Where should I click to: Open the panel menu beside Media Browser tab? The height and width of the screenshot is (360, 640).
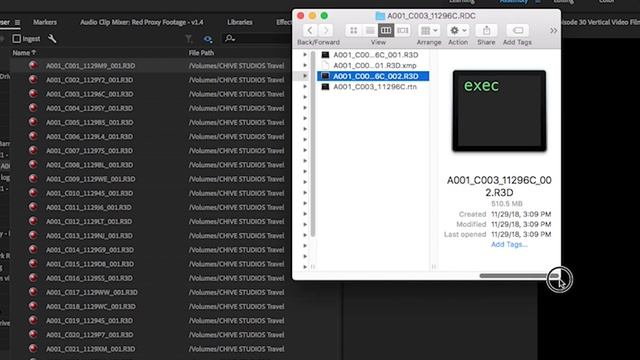[x=18, y=22]
